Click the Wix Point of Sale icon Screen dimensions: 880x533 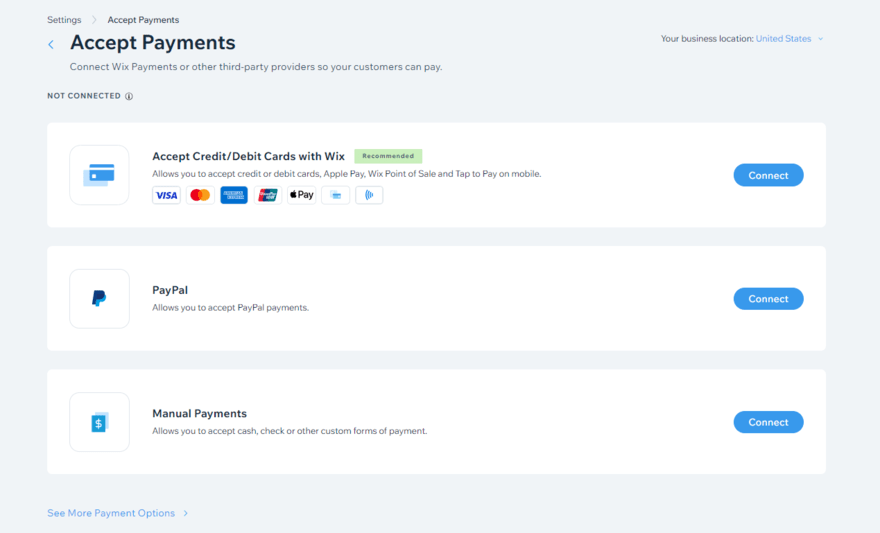coord(335,195)
